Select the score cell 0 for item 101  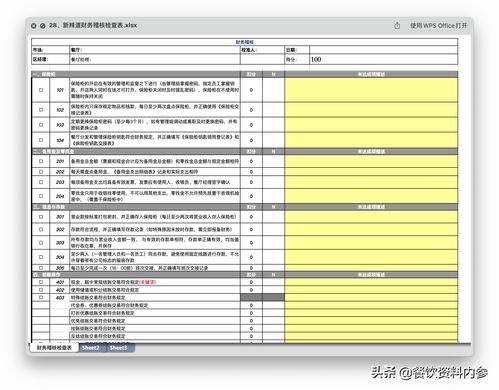tap(251, 90)
